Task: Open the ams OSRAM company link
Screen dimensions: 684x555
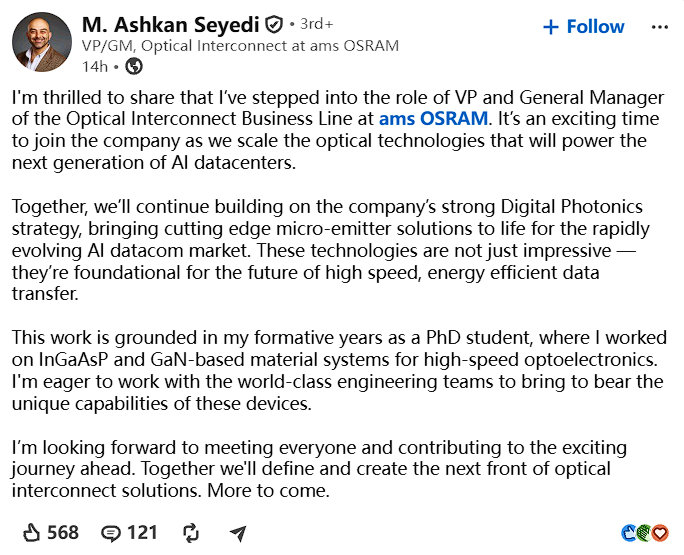Action: click(433, 119)
